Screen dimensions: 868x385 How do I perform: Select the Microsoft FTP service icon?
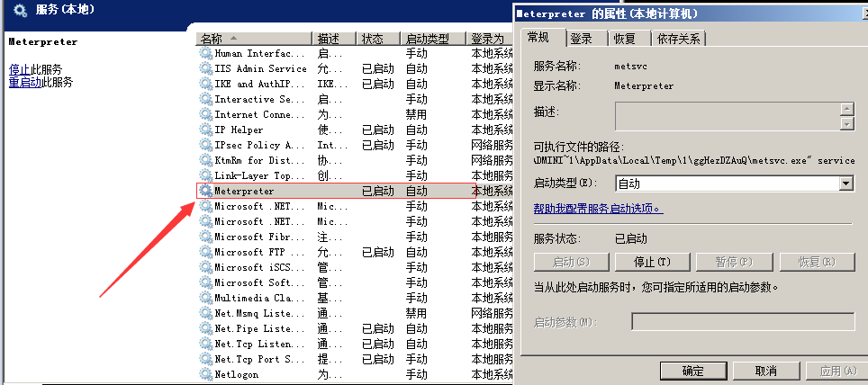(x=206, y=252)
